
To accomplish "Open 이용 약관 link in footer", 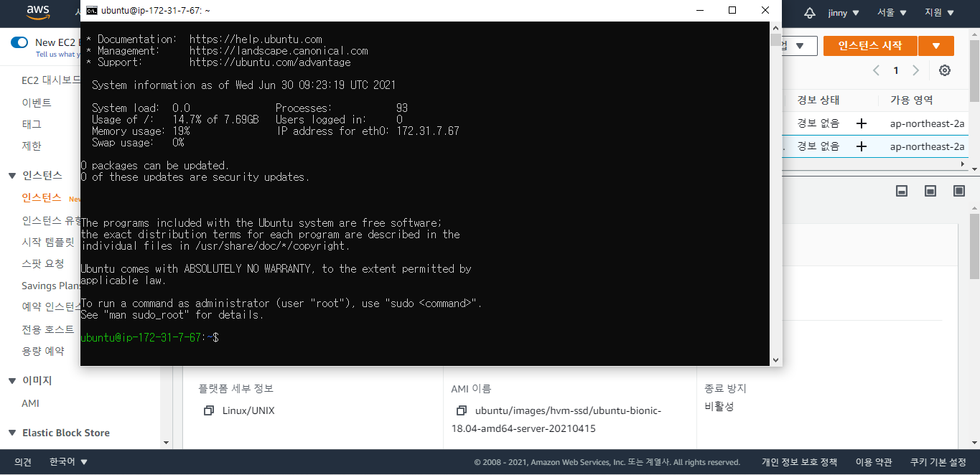I will (873, 462).
